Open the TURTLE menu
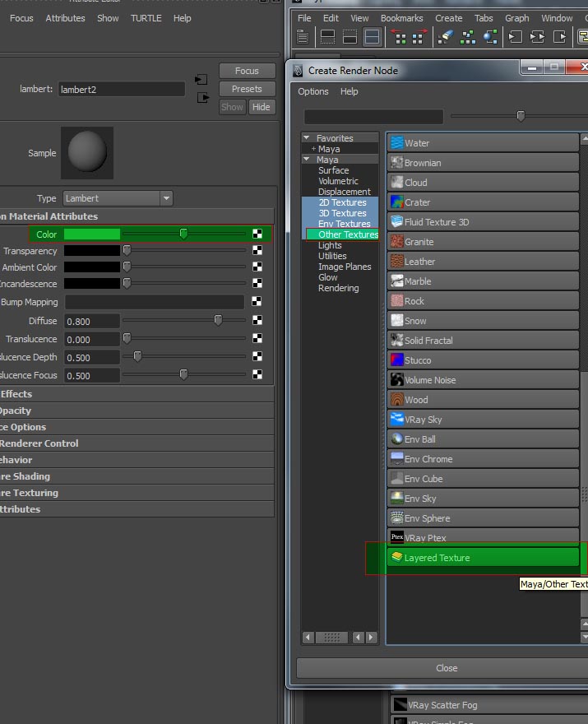Viewport: 588px width, 724px height. (x=146, y=18)
